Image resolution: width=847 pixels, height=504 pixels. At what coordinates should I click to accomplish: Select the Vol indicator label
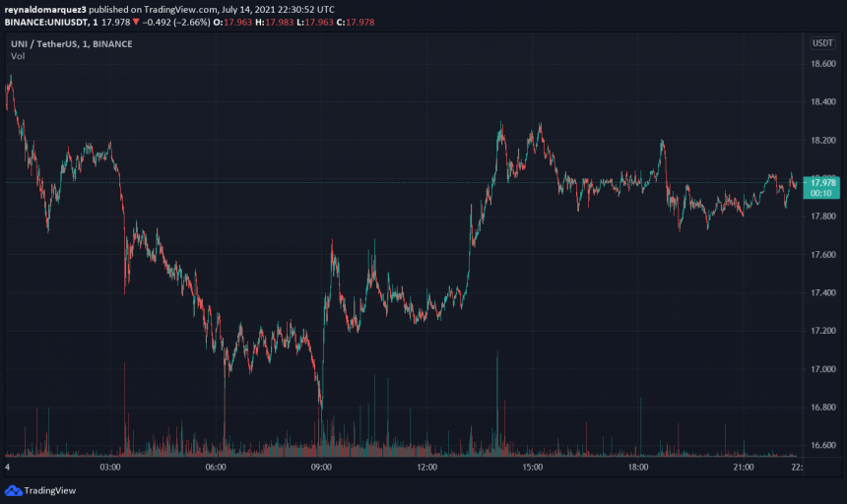click(x=18, y=57)
